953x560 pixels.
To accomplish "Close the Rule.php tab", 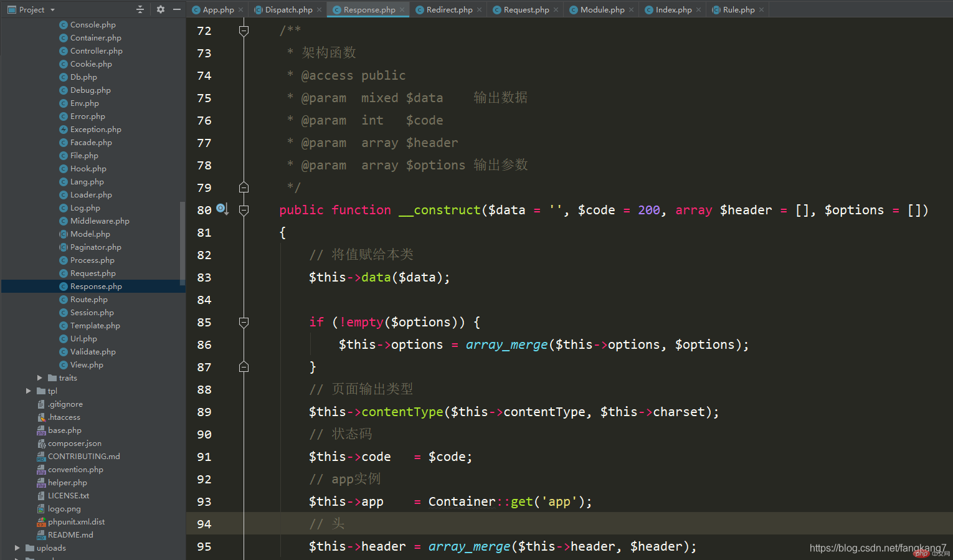I will (x=761, y=10).
